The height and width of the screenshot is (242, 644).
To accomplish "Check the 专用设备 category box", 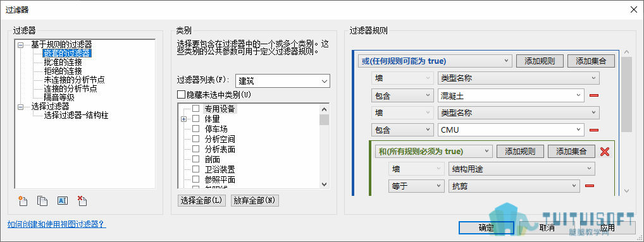I will pyautogui.click(x=196, y=109).
